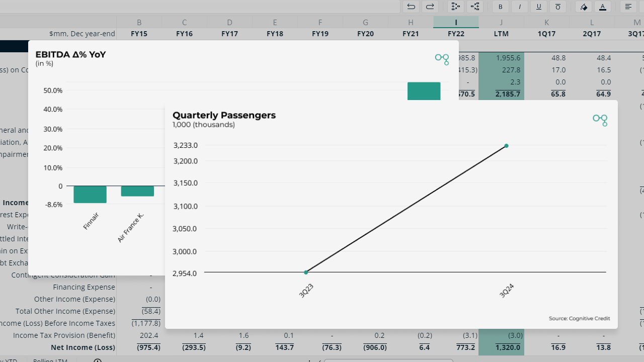Toggle overline formatting
644x362 pixels.
coord(557,7)
